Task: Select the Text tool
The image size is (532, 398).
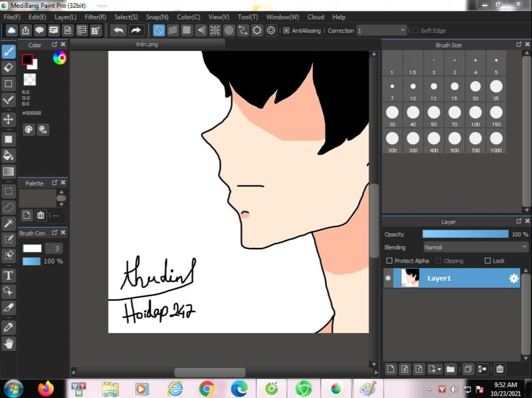Action: pyautogui.click(x=8, y=275)
